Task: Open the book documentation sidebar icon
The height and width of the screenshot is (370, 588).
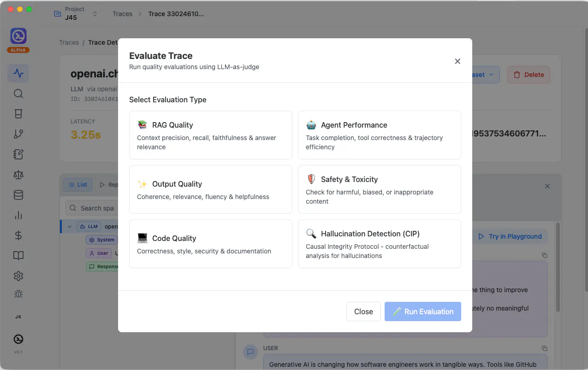Action: 18,256
